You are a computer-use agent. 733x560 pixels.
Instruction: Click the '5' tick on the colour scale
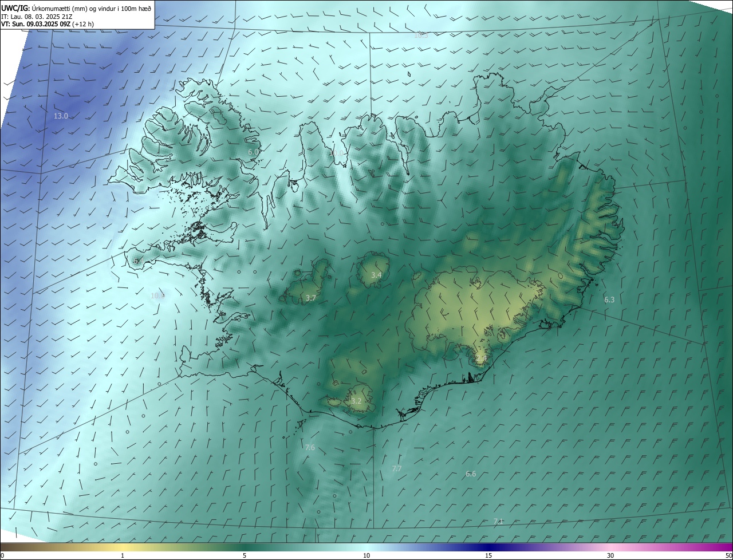(x=245, y=555)
